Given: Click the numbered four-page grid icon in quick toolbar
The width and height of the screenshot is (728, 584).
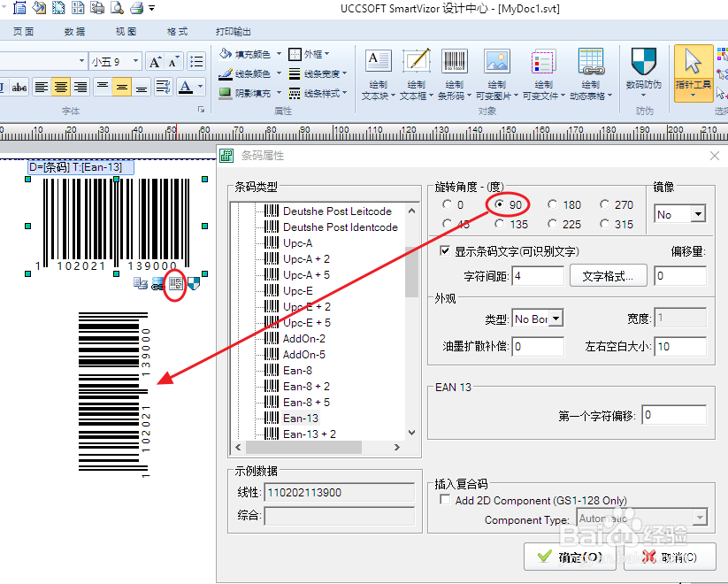Looking at the screenshot, I should 78,7.
